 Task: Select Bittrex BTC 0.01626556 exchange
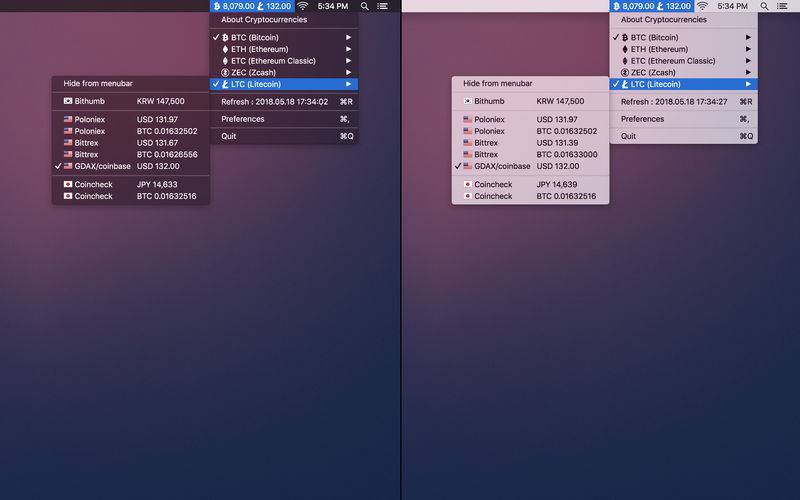[x=131, y=155]
